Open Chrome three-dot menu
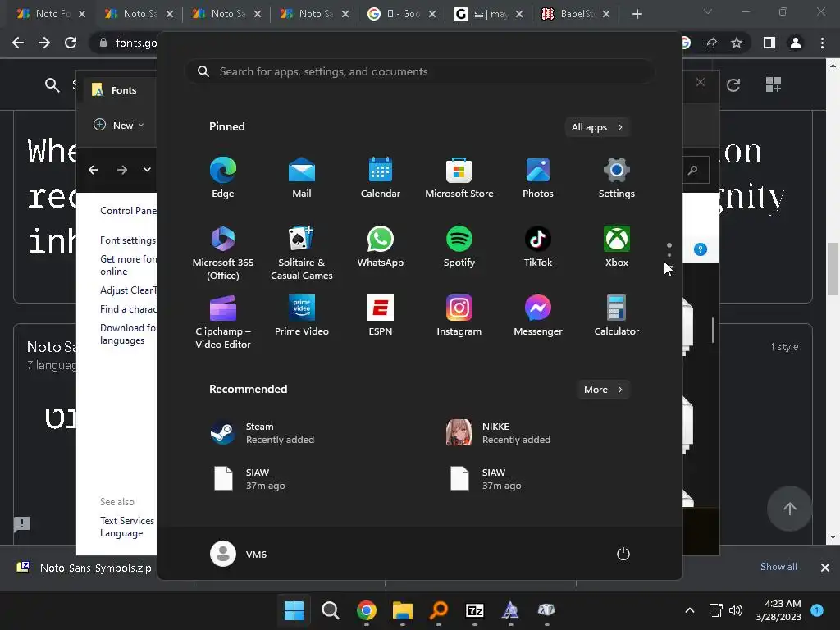The image size is (840, 630). 822,43
